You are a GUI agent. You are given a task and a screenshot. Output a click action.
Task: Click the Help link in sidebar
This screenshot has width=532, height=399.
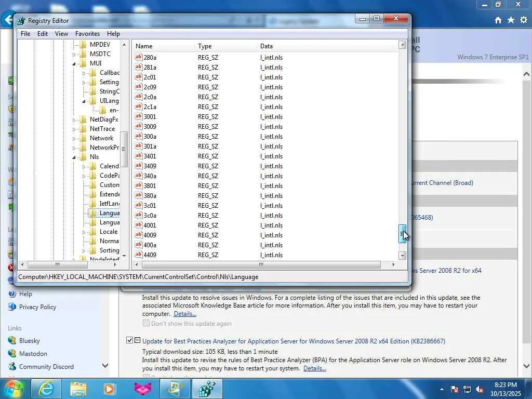(25, 294)
